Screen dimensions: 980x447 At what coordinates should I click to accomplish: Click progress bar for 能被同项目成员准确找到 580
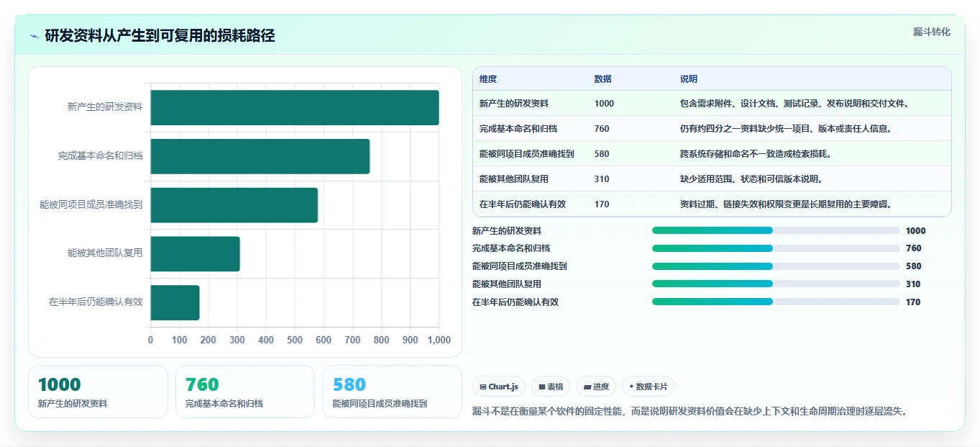(x=776, y=266)
